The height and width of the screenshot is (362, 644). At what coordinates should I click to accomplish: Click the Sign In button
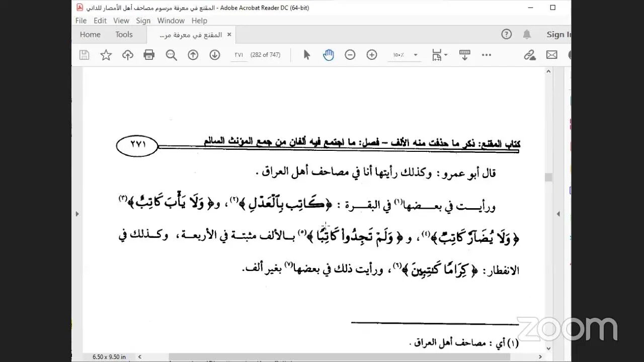(x=558, y=34)
